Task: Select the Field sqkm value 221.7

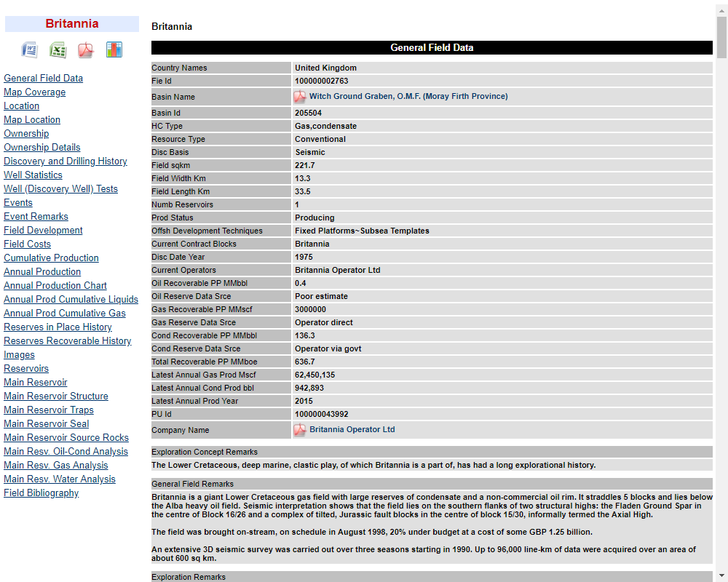Action: [x=304, y=165]
